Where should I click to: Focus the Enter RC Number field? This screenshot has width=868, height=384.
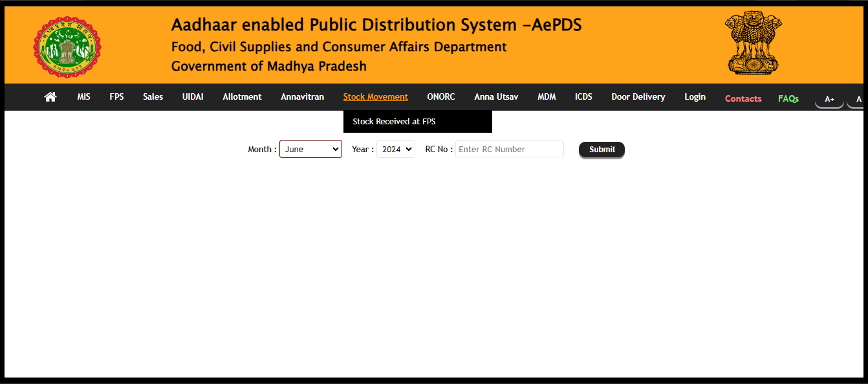point(510,149)
